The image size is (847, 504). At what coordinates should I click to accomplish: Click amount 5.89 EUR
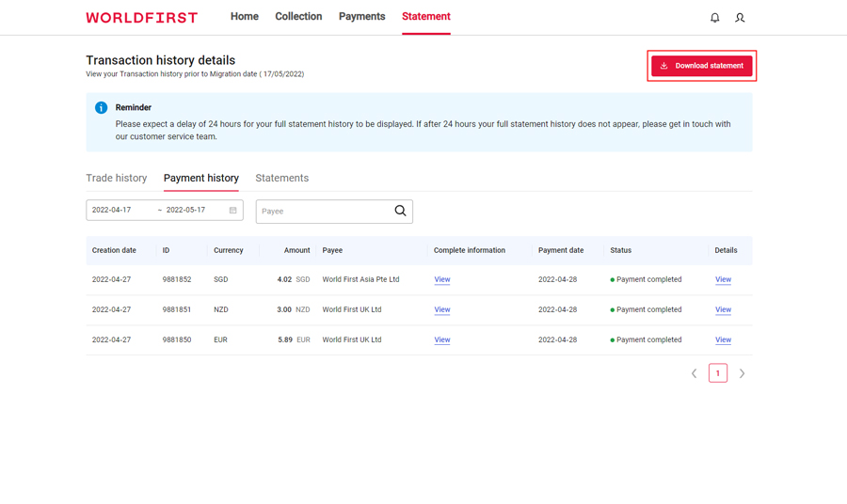(294, 340)
